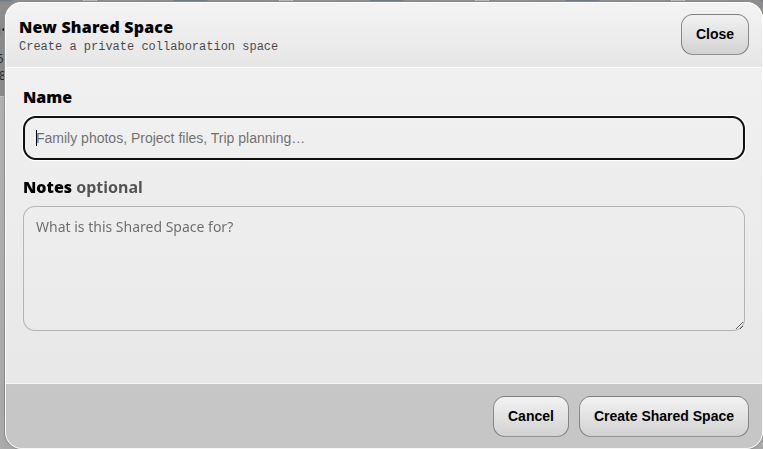
Task: Click the Notes text area resize grip
Action: [739, 325]
